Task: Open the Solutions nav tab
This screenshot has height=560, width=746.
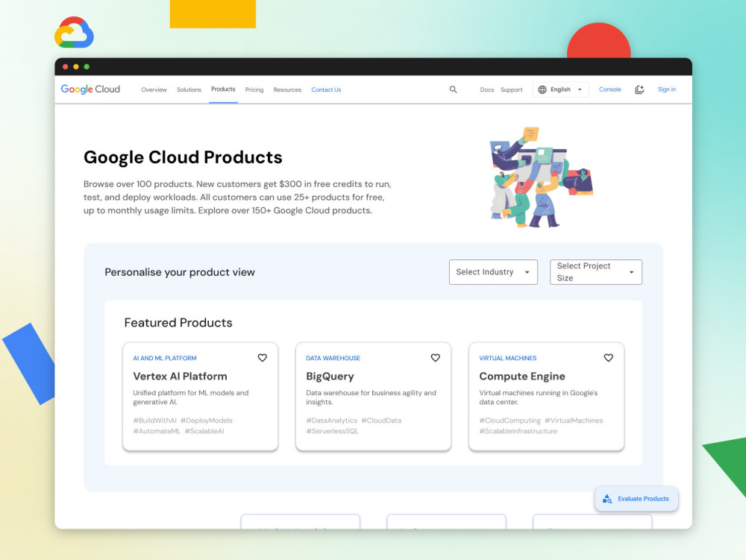Action: pos(189,89)
